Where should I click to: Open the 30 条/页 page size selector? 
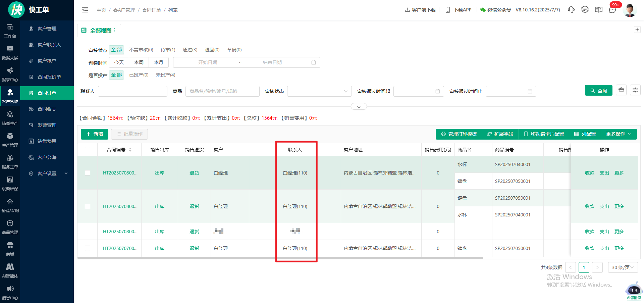pos(623,267)
